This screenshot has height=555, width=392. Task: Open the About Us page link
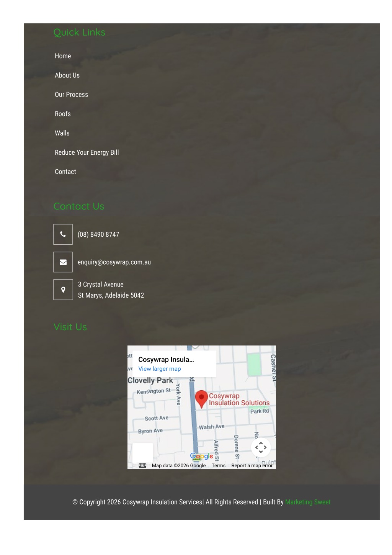[67, 75]
